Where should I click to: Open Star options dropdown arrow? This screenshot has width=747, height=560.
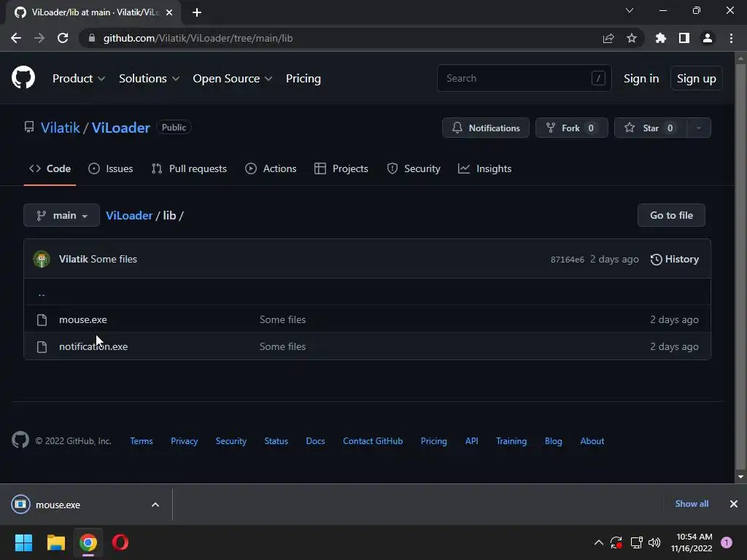pos(698,128)
